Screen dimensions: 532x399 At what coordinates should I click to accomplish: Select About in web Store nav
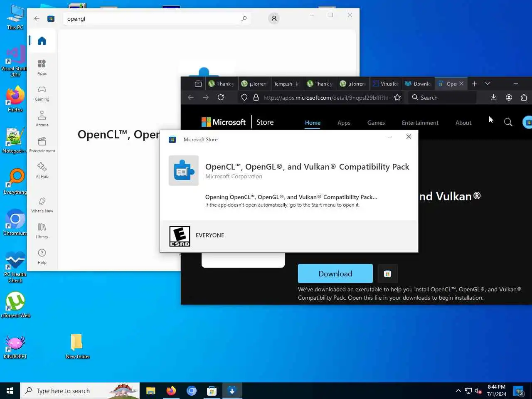coord(463,123)
